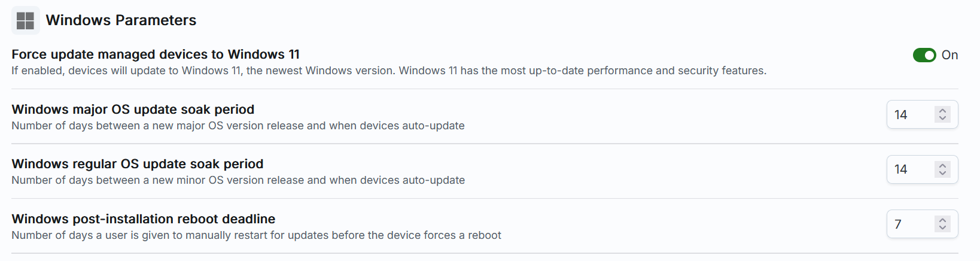Click "Windows major OS update soak period" label
980x261 pixels.
[x=133, y=110]
